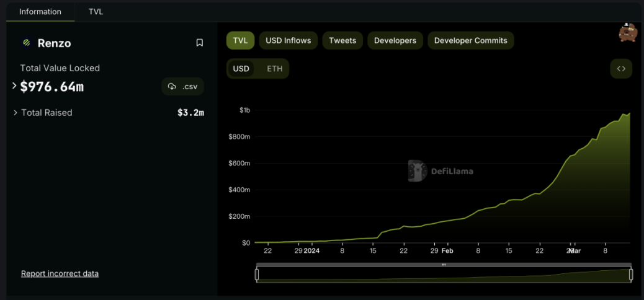Click the 2024 x-axis label
Screen dimensions: 644x300
(x=311, y=251)
